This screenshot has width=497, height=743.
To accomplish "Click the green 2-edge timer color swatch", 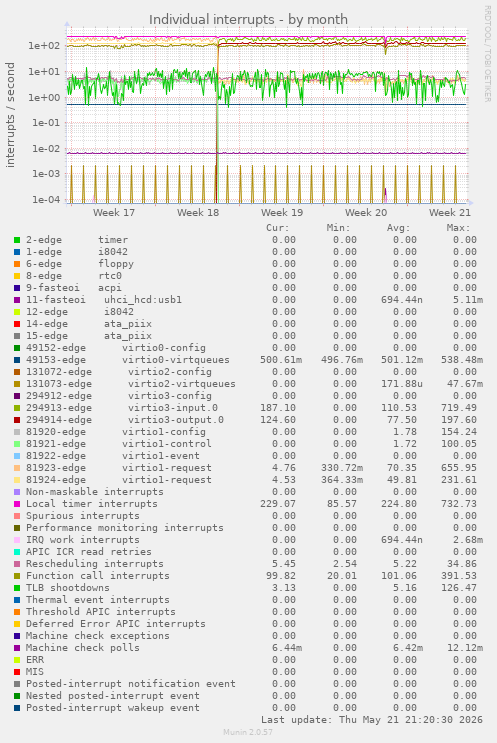I will tap(17, 240).
